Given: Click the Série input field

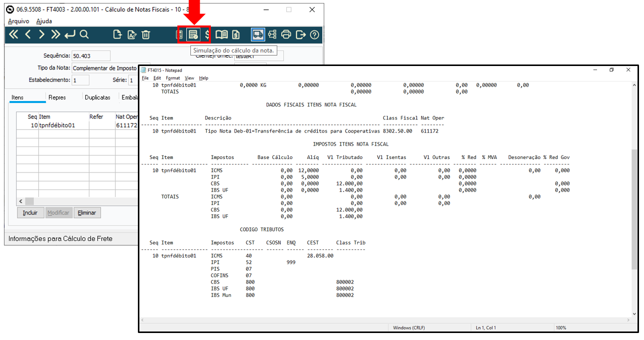Looking at the screenshot, I should [x=133, y=80].
